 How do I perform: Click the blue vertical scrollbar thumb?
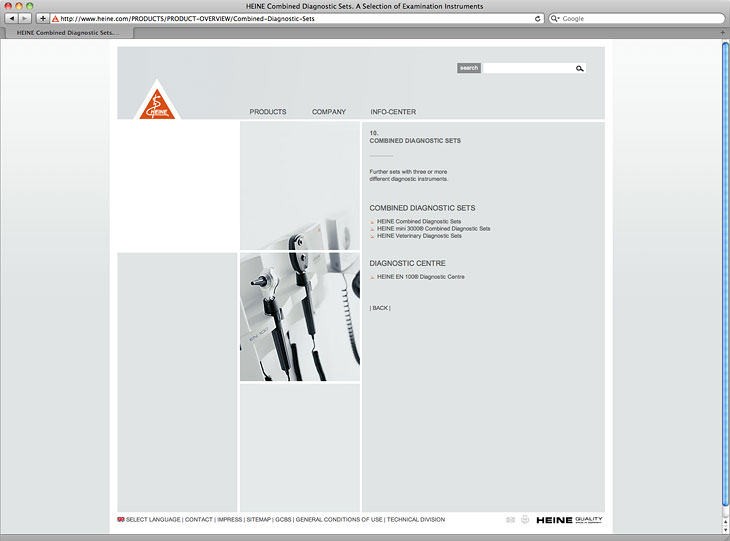(725, 273)
